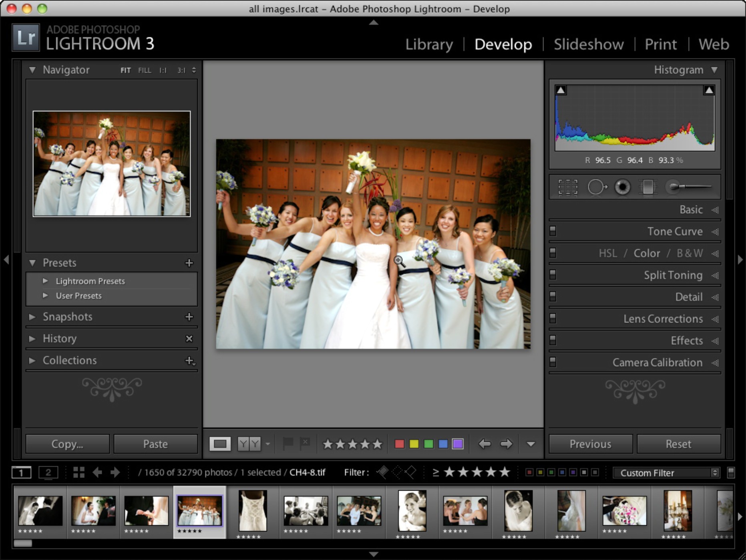This screenshot has height=560, width=746.
Task: Click the rating comparison ≥ symbol in filter
Action: [x=436, y=473]
